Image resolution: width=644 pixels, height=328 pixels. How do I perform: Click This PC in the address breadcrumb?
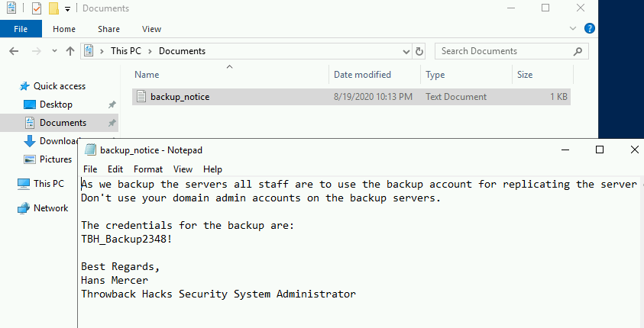tap(129, 51)
